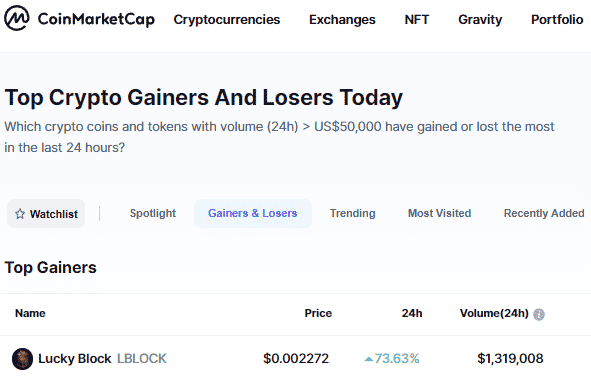
Task: Sort by the Price column header
Action: (x=318, y=313)
